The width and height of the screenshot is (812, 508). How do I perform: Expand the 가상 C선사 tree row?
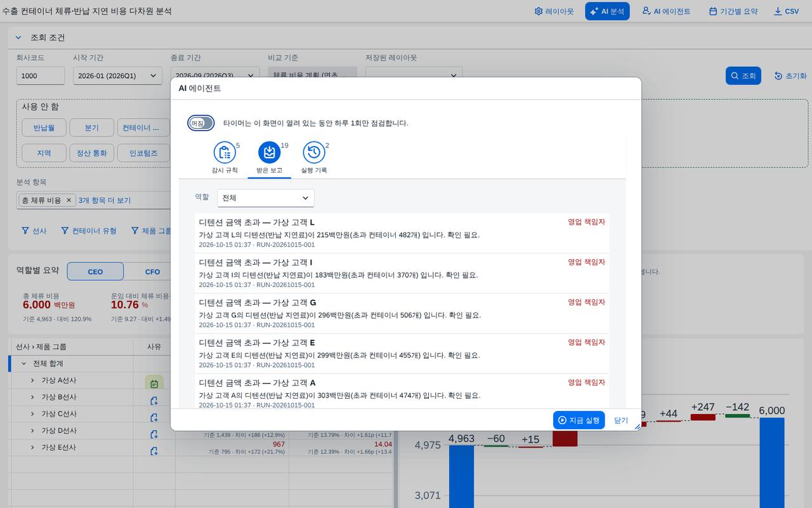pyautogui.click(x=32, y=414)
